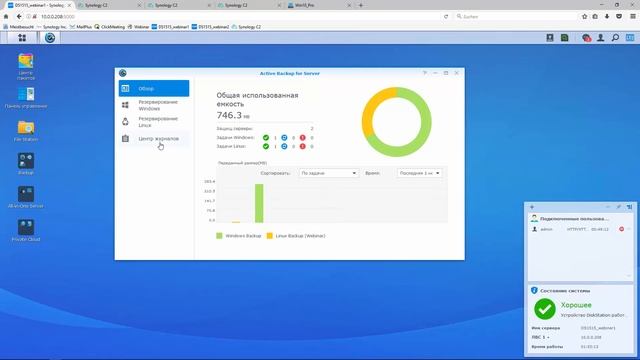
Task: Pin the widget panel
Action: pos(619,207)
